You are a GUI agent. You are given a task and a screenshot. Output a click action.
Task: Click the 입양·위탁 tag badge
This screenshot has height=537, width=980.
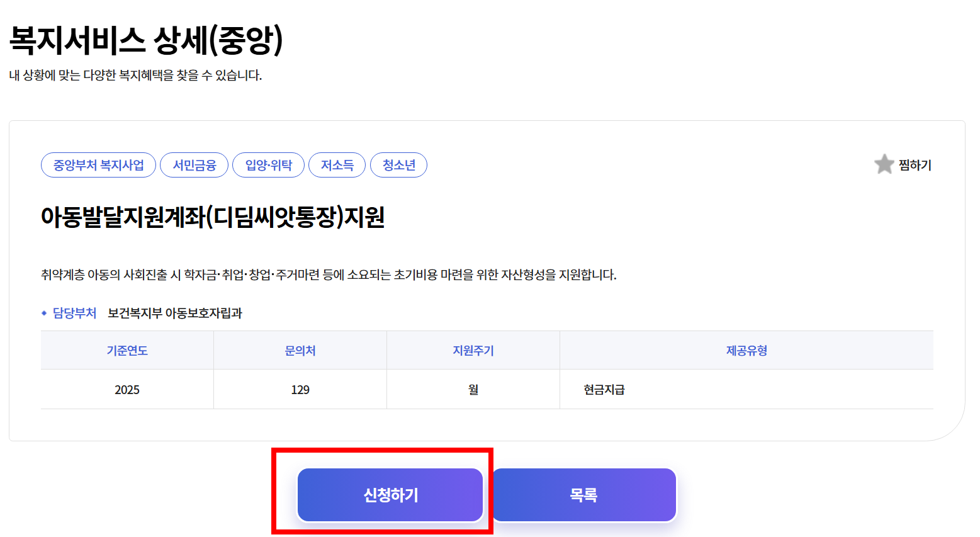[269, 164]
